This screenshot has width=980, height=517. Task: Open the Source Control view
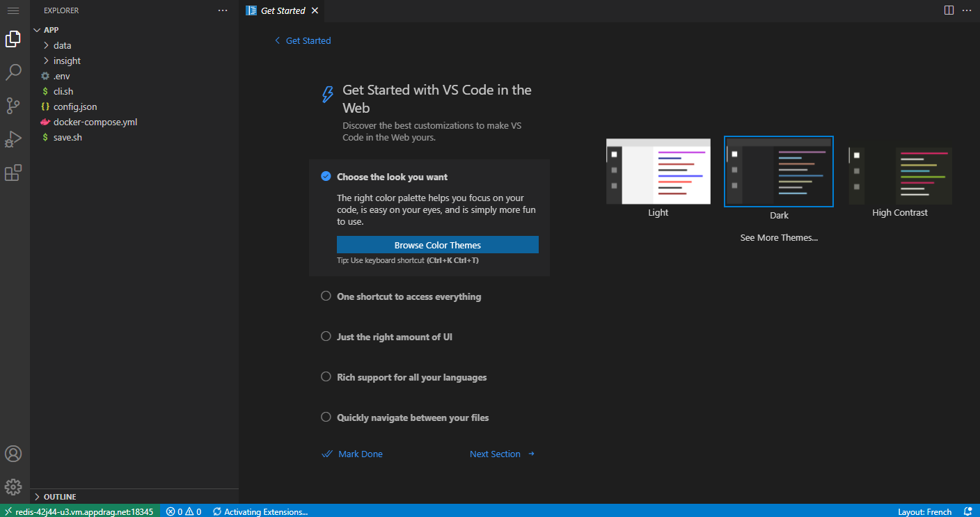(x=13, y=106)
